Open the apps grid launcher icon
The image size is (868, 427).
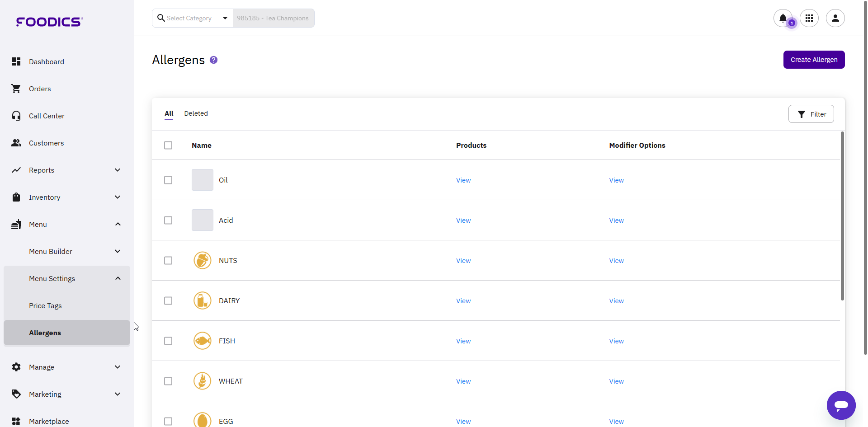click(x=809, y=18)
